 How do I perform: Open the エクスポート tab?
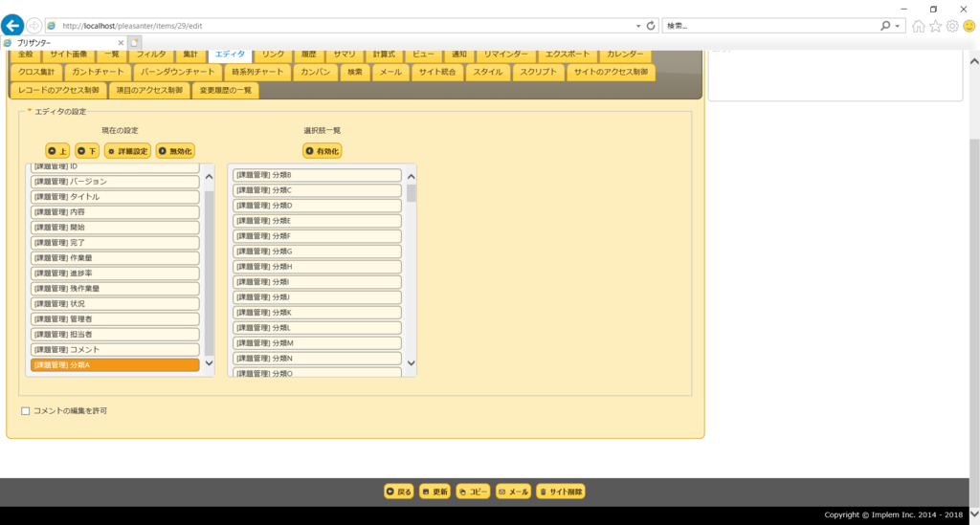567,55
